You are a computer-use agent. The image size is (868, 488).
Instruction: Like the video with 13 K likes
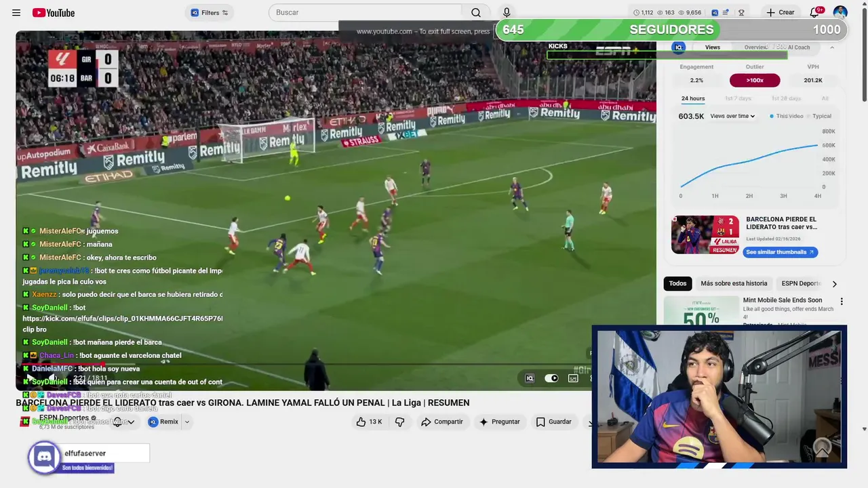point(370,422)
